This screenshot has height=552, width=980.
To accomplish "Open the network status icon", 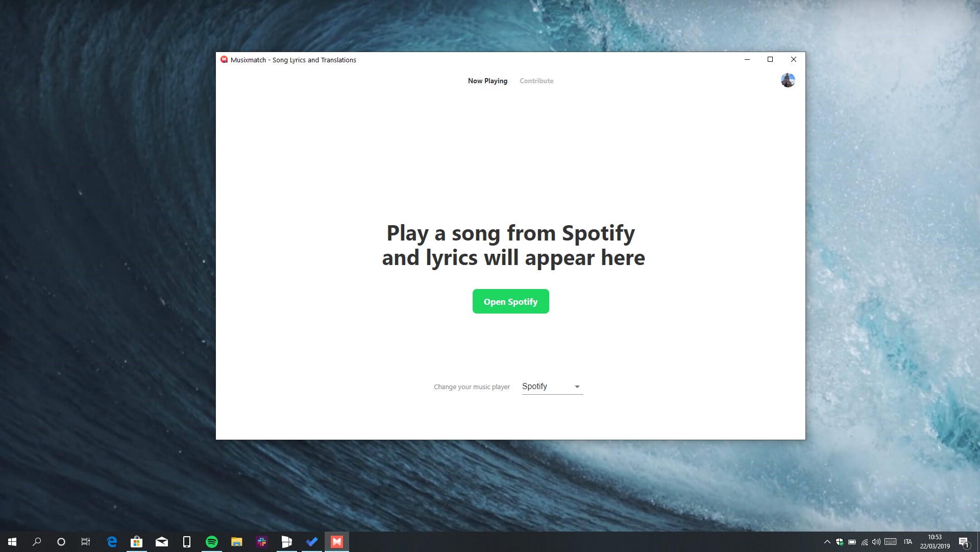I will (864, 542).
